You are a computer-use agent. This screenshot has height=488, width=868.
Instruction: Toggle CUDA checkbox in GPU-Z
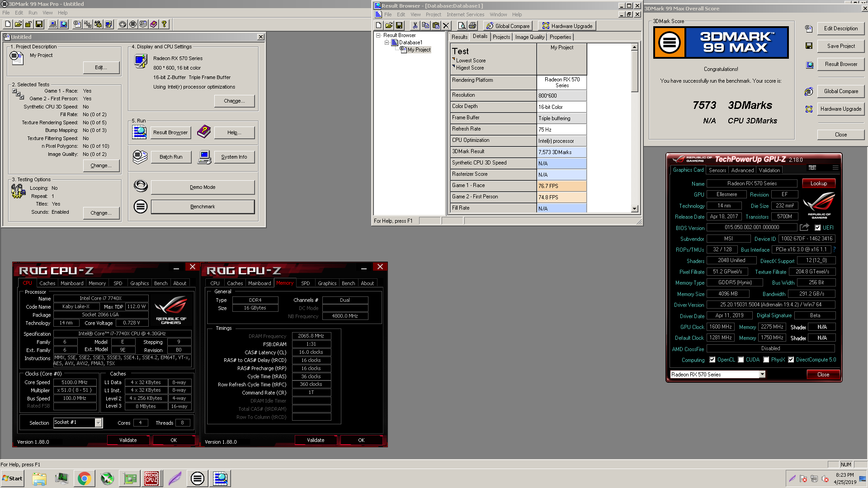pyautogui.click(x=741, y=360)
